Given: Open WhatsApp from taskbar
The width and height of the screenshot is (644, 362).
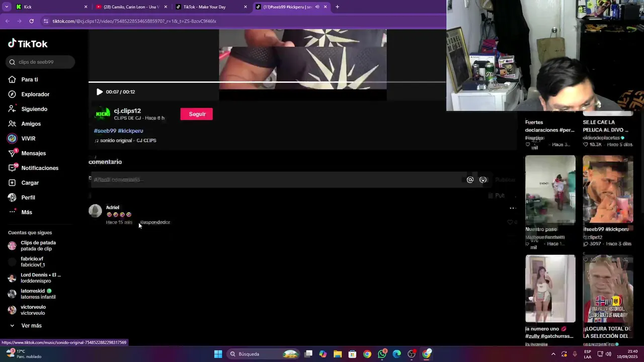Looking at the screenshot, I should [x=382, y=354].
